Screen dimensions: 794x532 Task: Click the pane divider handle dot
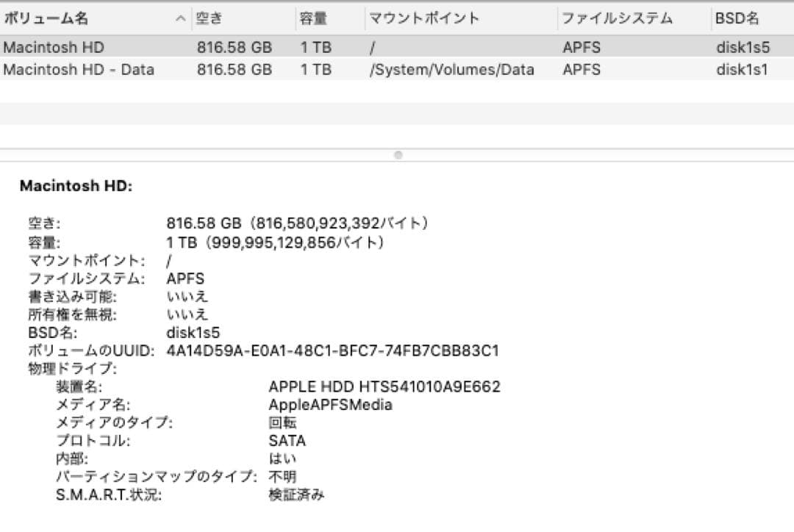coord(398,154)
